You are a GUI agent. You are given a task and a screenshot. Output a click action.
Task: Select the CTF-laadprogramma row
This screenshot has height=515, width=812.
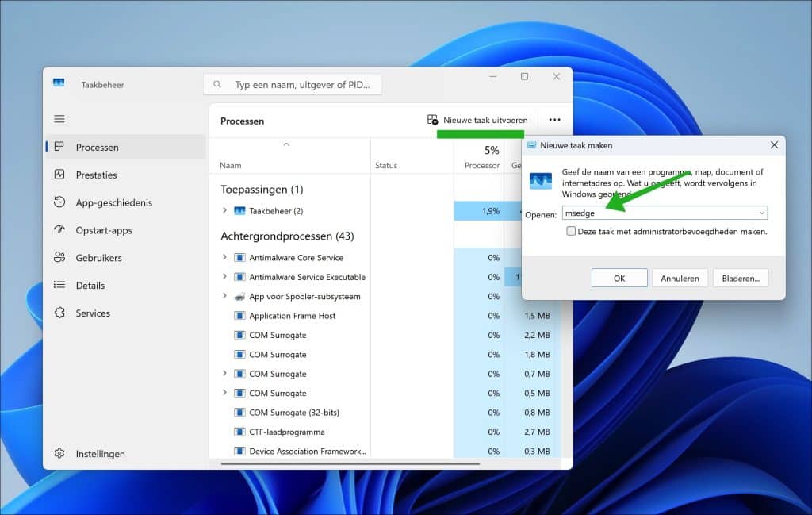pos(287,432)
